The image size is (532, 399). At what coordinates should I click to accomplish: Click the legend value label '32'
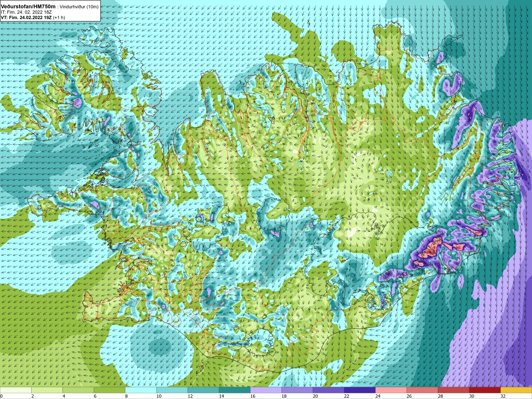(503, 396)
